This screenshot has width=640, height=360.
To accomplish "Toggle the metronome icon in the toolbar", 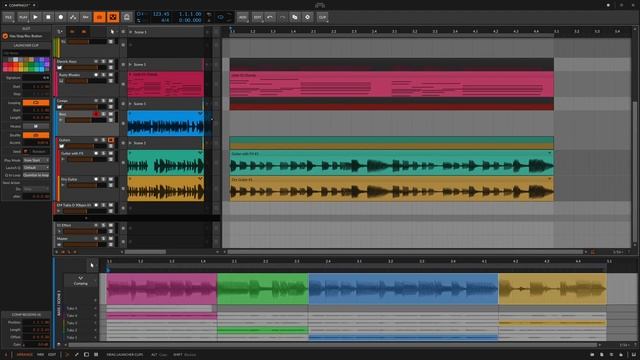I will click(x=127, y=17).
